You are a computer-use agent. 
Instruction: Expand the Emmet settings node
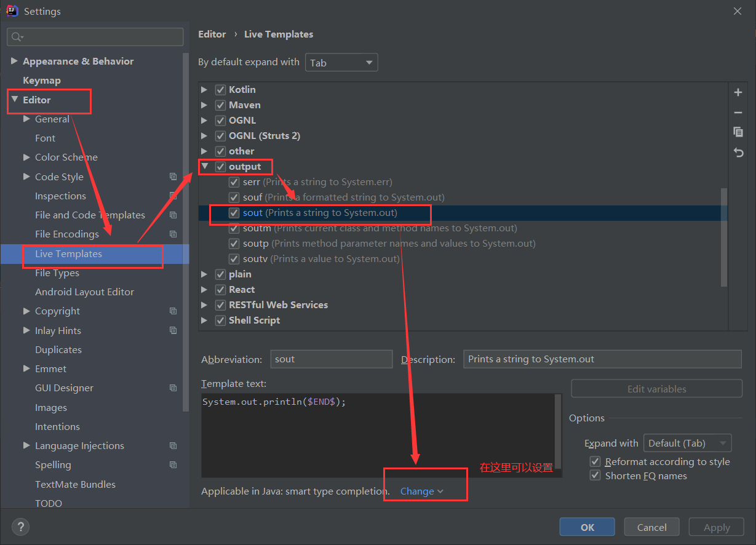[x=26, y=368]
